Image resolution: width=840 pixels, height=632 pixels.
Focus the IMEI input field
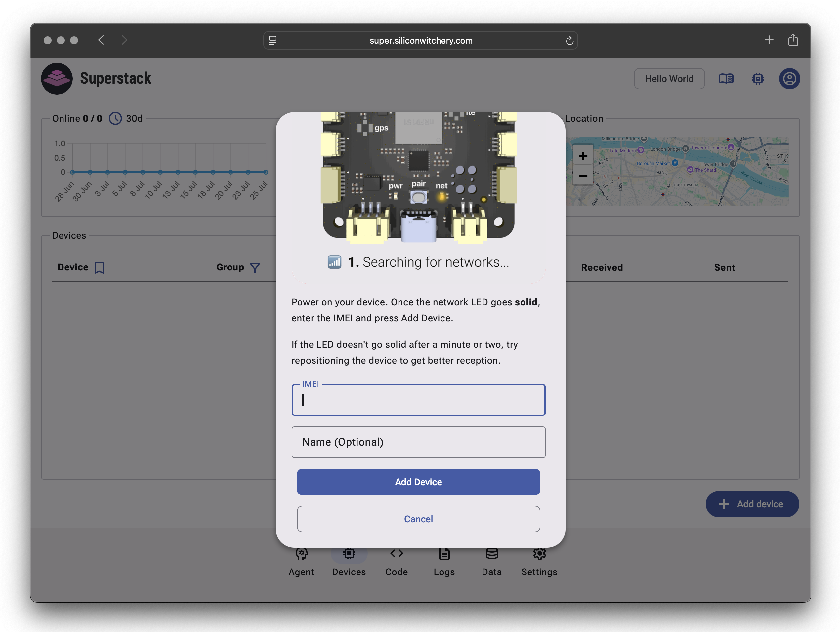click(x=418, y=400)
